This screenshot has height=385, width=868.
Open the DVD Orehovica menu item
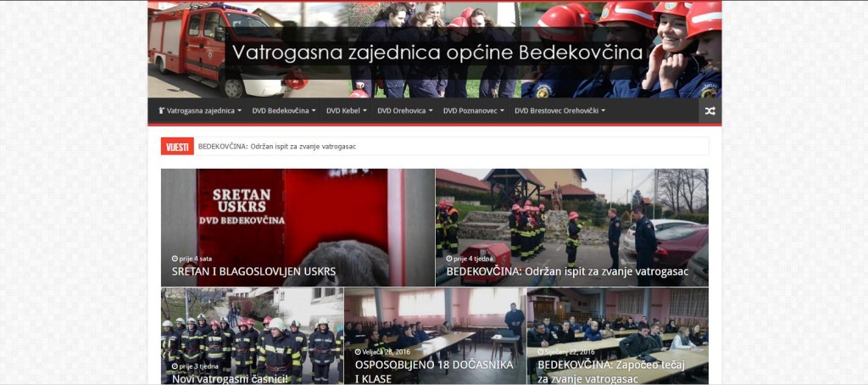coord(404,111)
